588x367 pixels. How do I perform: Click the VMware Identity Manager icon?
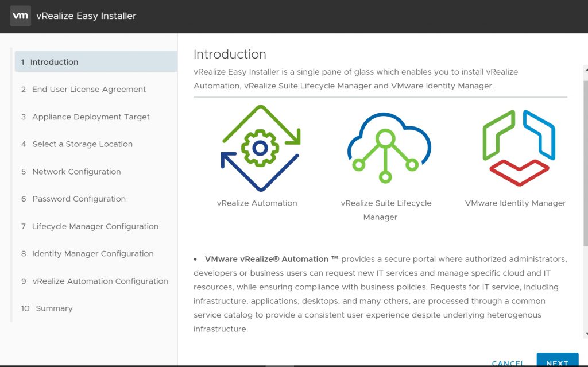[519, 148]
